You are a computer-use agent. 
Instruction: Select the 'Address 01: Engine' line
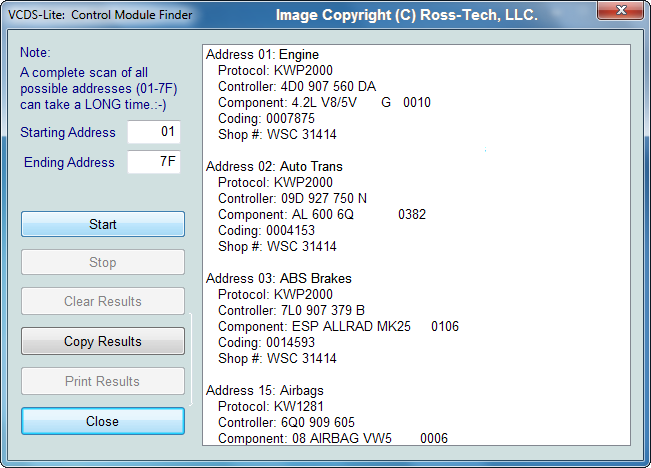tap(262, 54)
